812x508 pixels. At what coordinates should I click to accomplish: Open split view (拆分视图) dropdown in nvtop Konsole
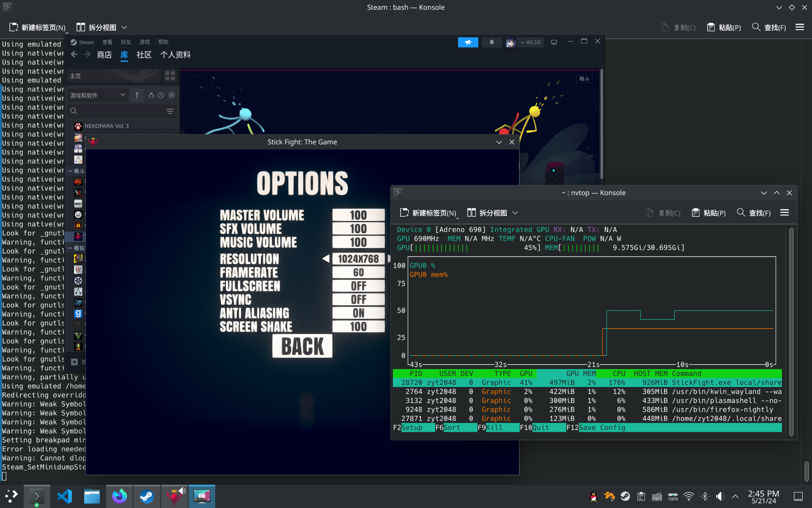(x=515, y=213)
